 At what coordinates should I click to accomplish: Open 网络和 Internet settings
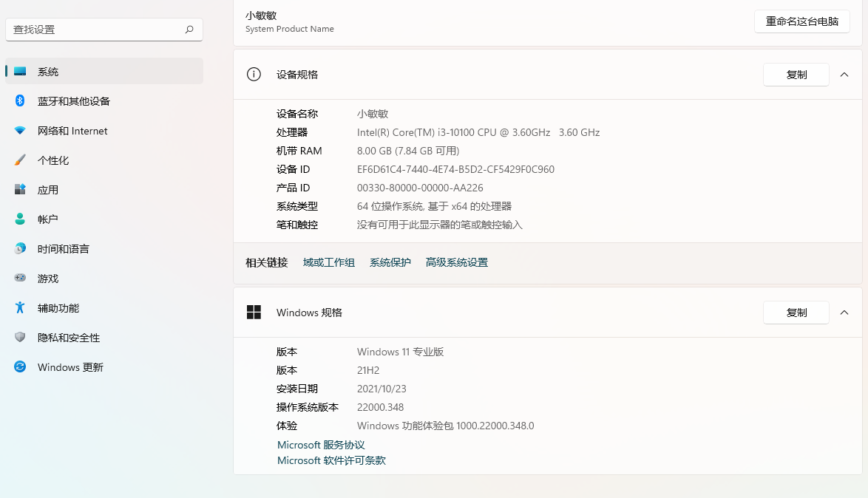(x=72, y=131)
